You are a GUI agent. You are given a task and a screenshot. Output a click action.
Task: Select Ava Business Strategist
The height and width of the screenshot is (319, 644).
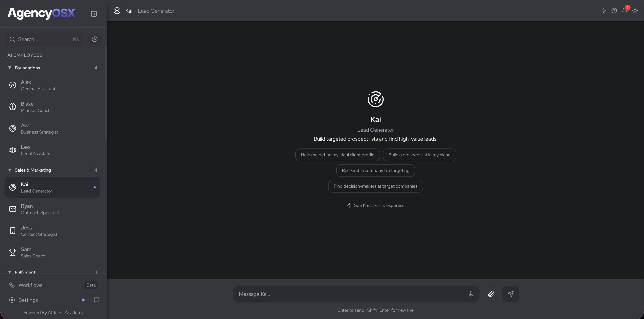[52, 129]
